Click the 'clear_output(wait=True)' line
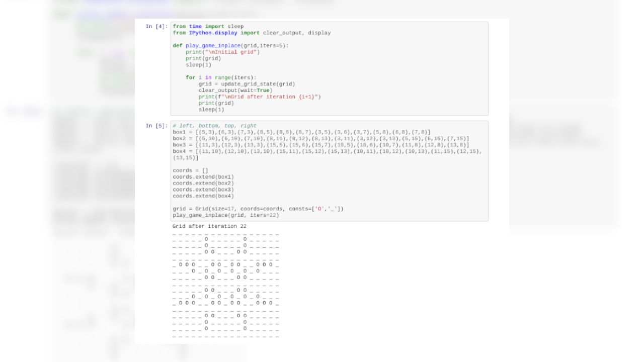 coord(235,90)
